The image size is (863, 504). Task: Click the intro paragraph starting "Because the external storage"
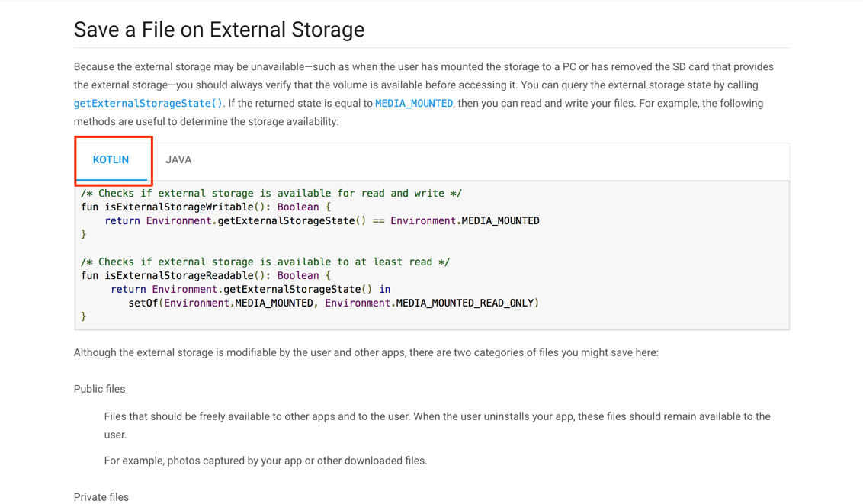(424, 85)
